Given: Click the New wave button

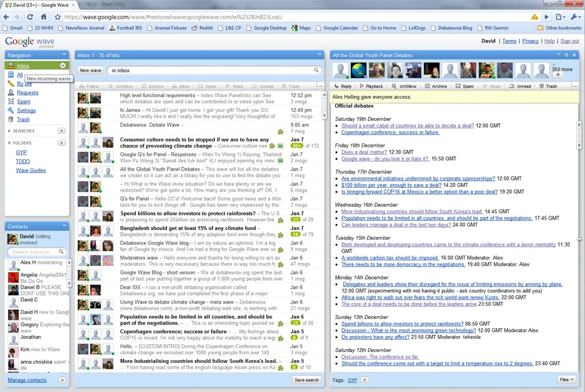Looking at the screenshot, I should click(91, 70).
